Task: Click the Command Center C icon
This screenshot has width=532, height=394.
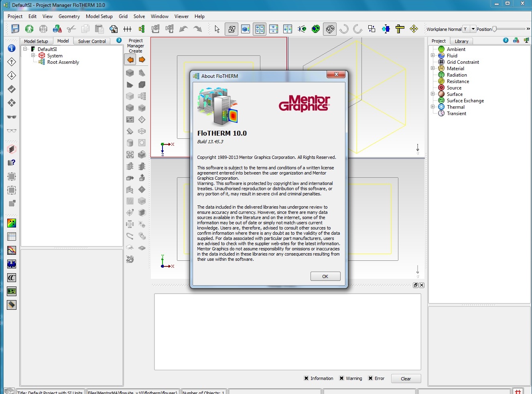Action: tap(12, 278)
